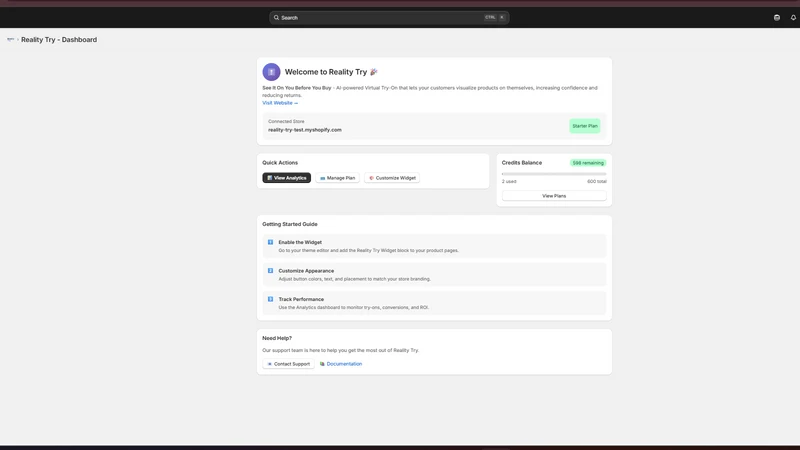Viewport: 800px width, 450px height.
Task: Click the Starter Plan badge
Action: pyautogui.click(x=585, y=126)
